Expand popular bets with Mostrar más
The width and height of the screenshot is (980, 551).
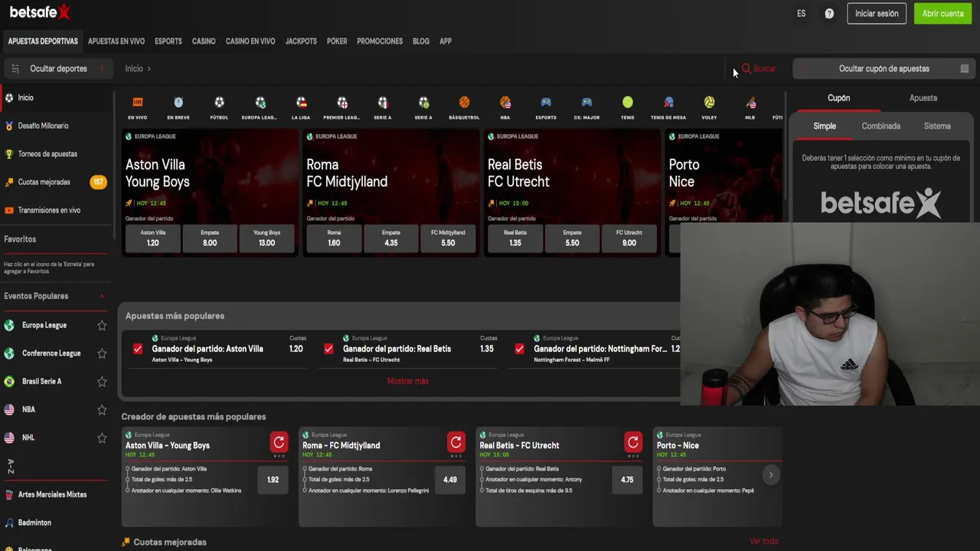click(407, 381)
